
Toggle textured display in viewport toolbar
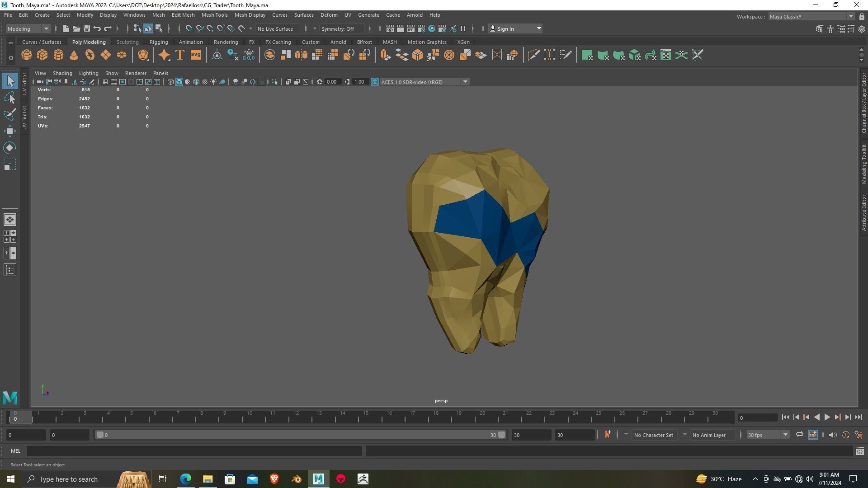click(x=205, y=82)
